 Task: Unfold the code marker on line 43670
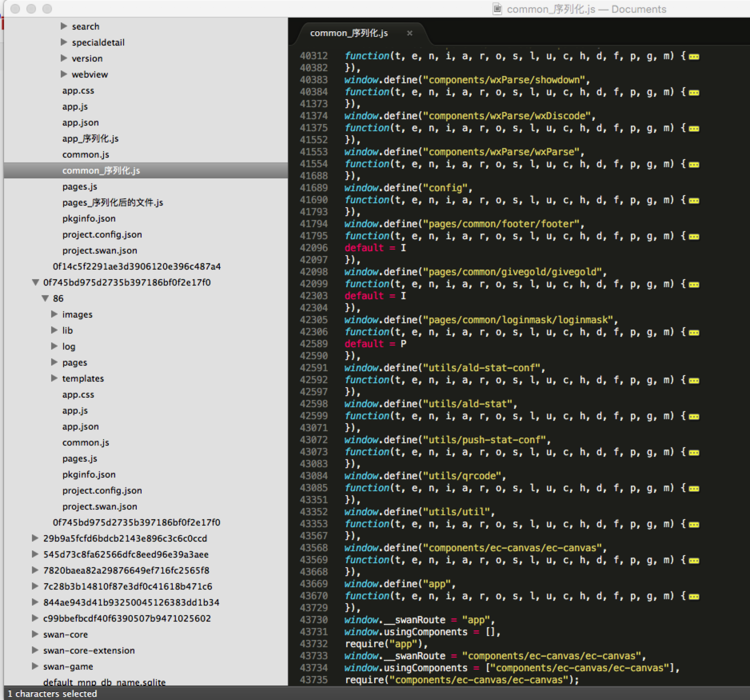(694, 596)
